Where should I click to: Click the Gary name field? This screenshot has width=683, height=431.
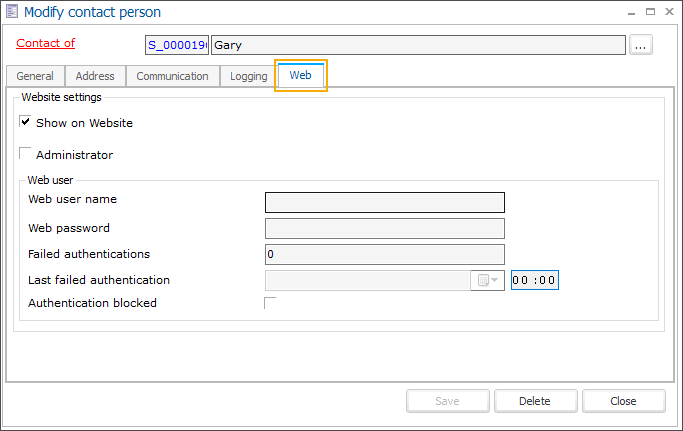(418, 45)
